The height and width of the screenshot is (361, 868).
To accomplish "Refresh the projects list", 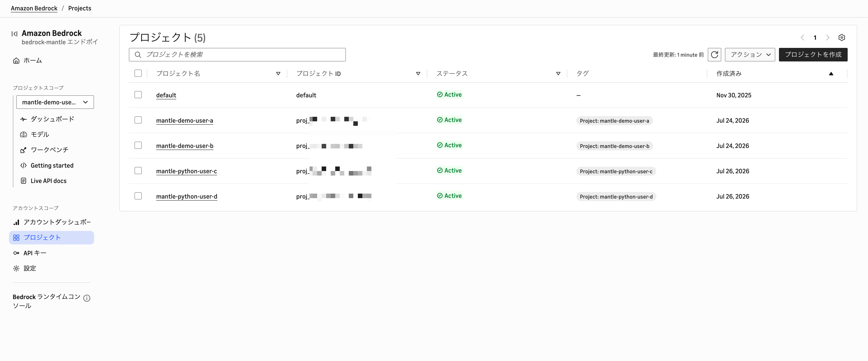I will (714, 54).
